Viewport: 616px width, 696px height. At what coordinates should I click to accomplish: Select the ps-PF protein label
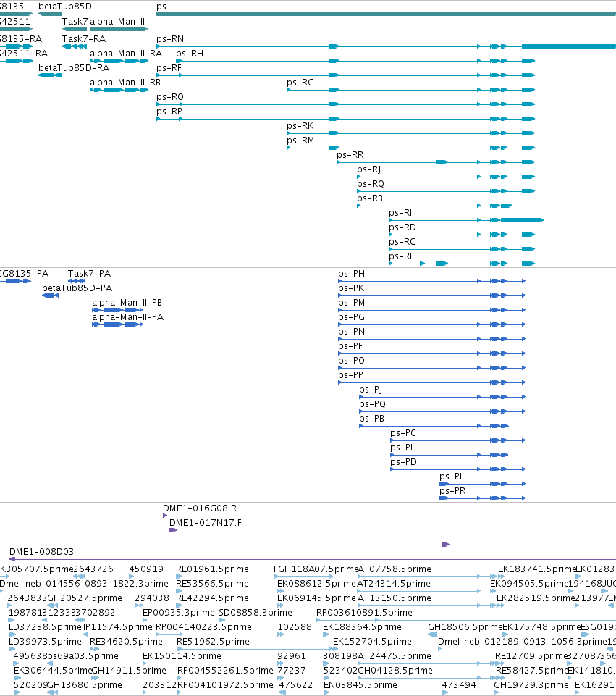[350, 346]
